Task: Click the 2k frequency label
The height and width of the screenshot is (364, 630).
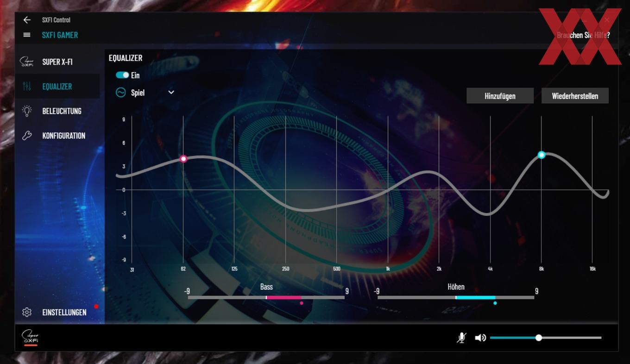Action: click(439, 269)
